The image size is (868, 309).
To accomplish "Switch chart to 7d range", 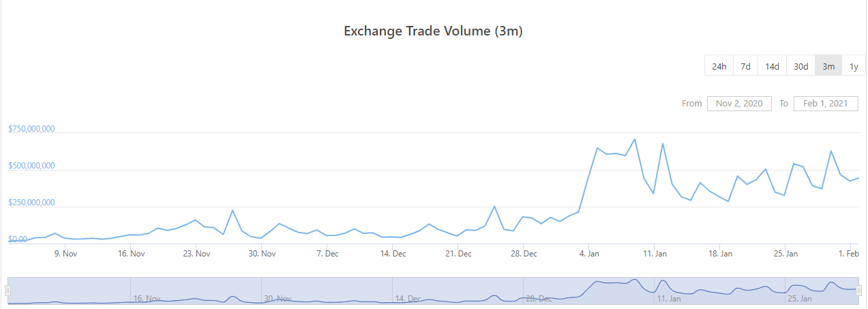I will (746, 66).
